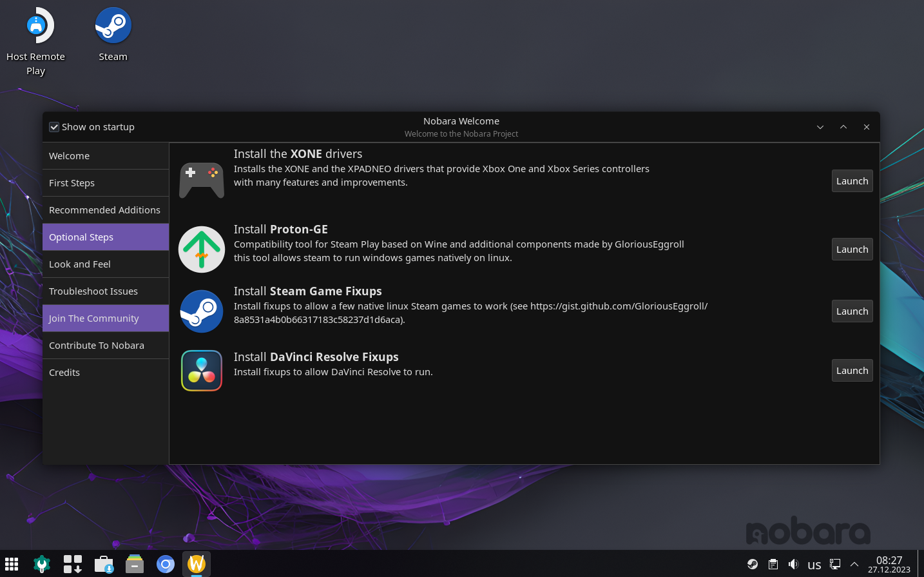Click the XONE gamepad controller icon
924x577 pixels.
tap(202, 181)
